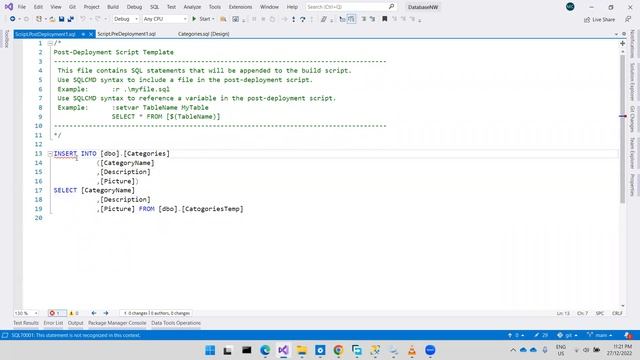Image resolution: width=640 pixels, height=360 pixels.
Task: Click the [CatogoriesTemp] text on line 19
Action: click(212, 209)
